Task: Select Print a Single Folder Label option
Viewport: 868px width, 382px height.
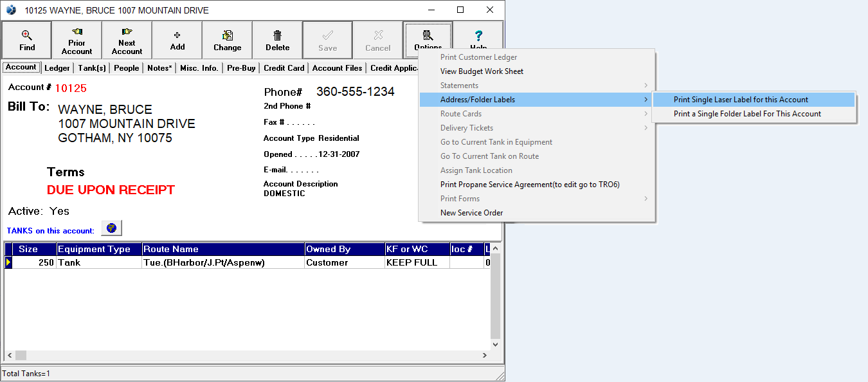Action: [x=747, y=114]
